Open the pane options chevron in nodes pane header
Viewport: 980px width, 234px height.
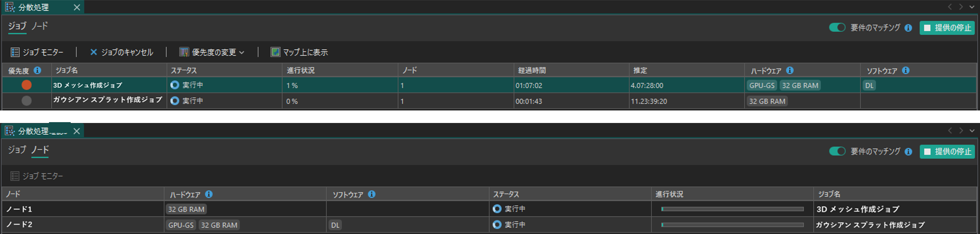tap(972, 130)
